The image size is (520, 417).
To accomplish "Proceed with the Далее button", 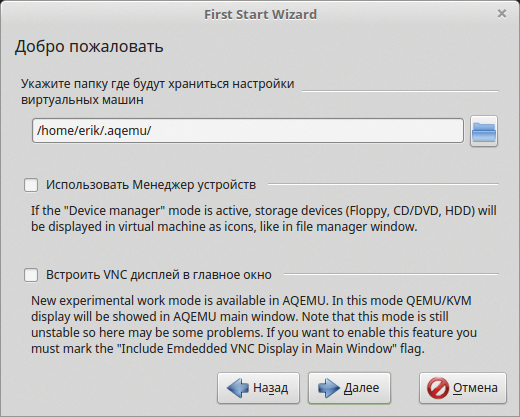I will click(349, 388).
